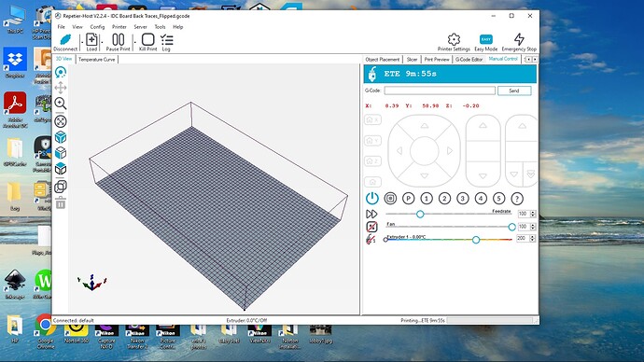Screen dimensions: 644x362
Task: Select the zoom magnifier tool in the 3D view
Action: [61, 103]
